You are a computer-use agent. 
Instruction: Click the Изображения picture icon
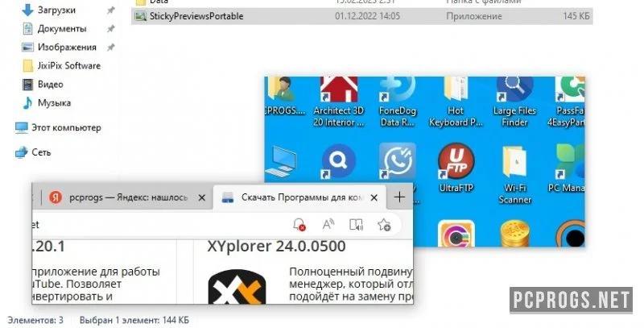(27, 48)
